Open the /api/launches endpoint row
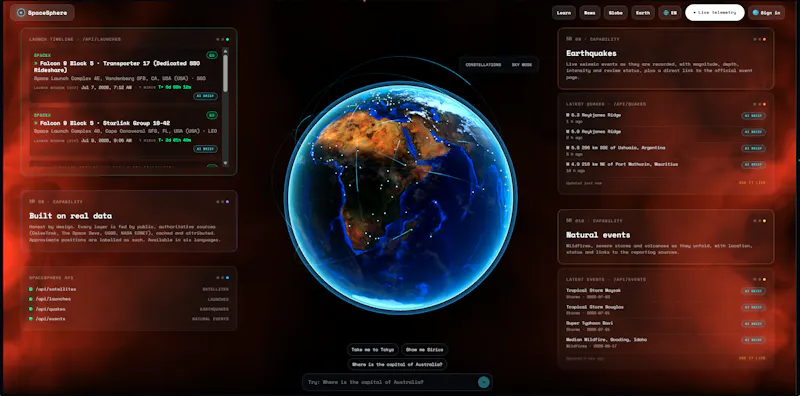800x396 pixels. click(129, 299)
